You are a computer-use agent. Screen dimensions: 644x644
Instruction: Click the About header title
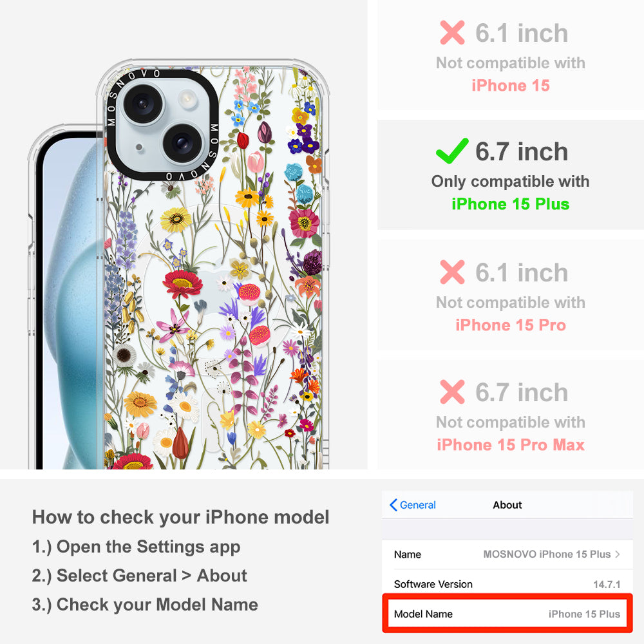tap(507, 505)
